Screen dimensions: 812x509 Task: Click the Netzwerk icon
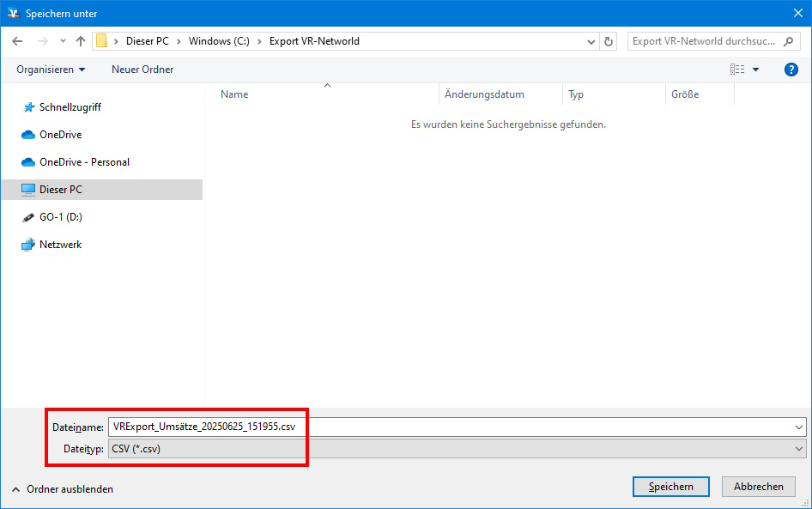[x=28, y=245]
